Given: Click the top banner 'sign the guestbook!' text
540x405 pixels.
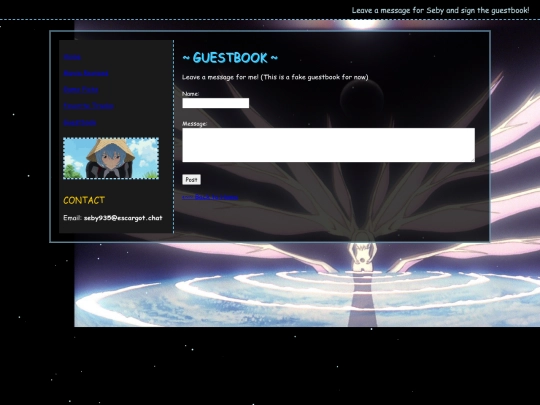Looking at the screenshot, I should click(495, 10).
